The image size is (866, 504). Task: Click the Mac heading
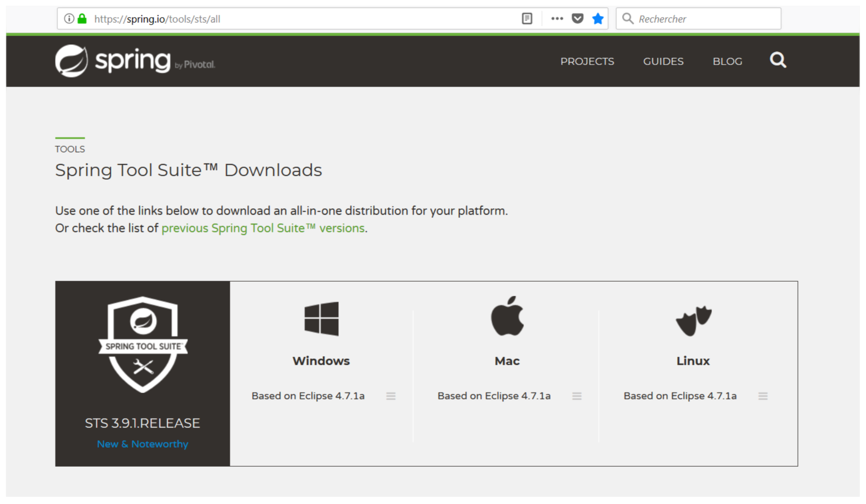[507, 361]
